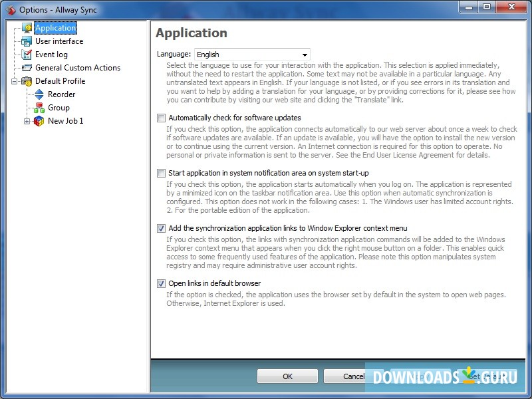Close the Options dialog window
The height and width of the screenshot is (399, 532).
click(x=512, y=7)
